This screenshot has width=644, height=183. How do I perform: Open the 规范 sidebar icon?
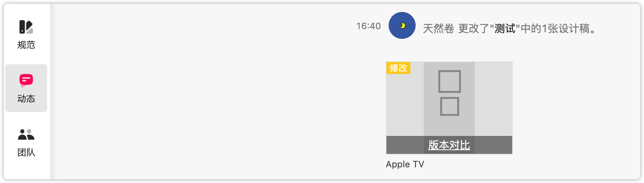[x=26, y=27]
